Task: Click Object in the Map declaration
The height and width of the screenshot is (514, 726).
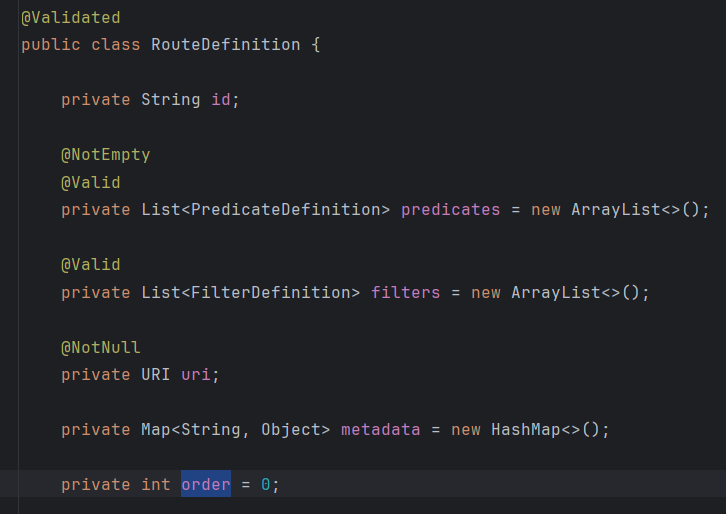Action: point(291,430)
